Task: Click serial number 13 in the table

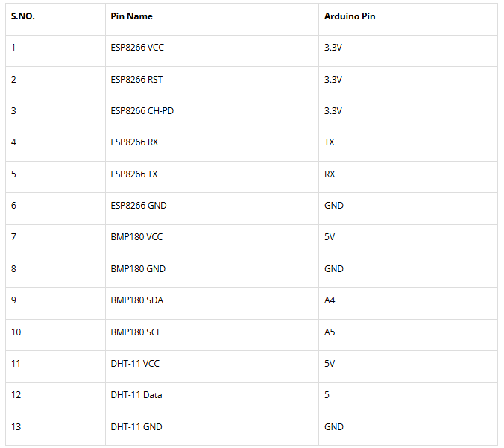Action: (16, 427)
